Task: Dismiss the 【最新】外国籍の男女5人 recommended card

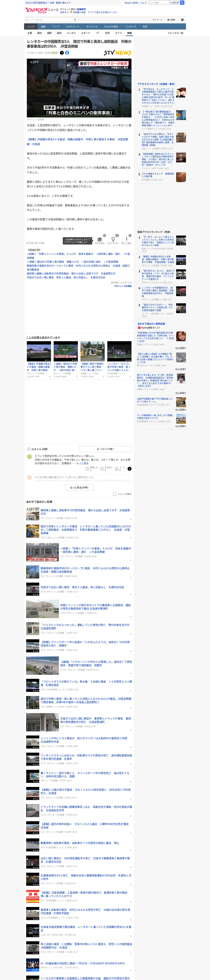Action: coord(50,377)
